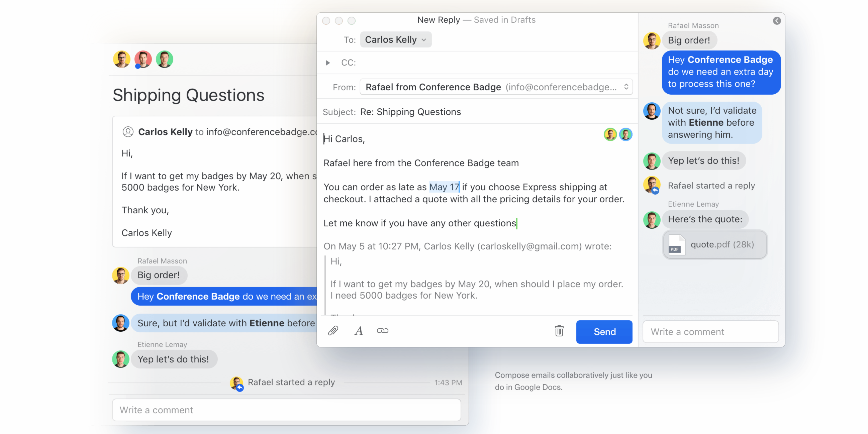Click the sidebar Write a comment field
Viewport: 868px width, 434px height.
(710, 332)
